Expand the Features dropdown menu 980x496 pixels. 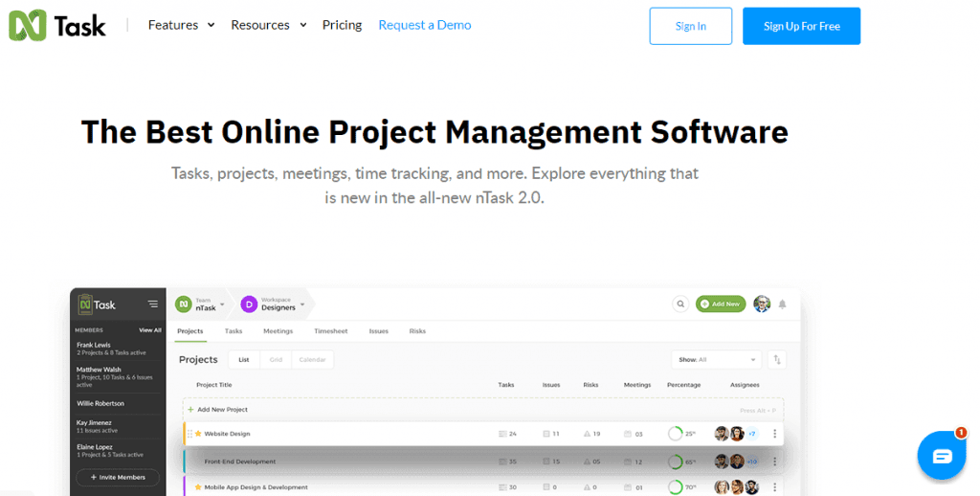point(181,25)
